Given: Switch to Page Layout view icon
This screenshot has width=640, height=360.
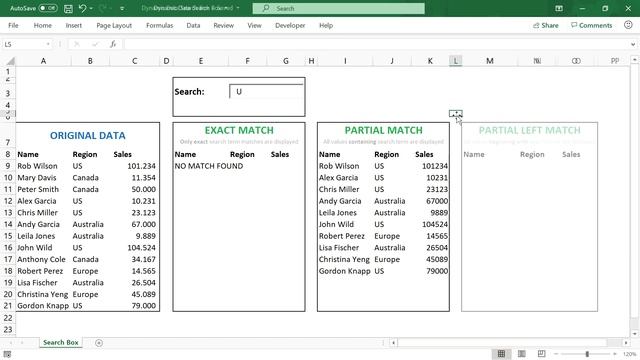Looking at the screenshot, I should (522, 354).
